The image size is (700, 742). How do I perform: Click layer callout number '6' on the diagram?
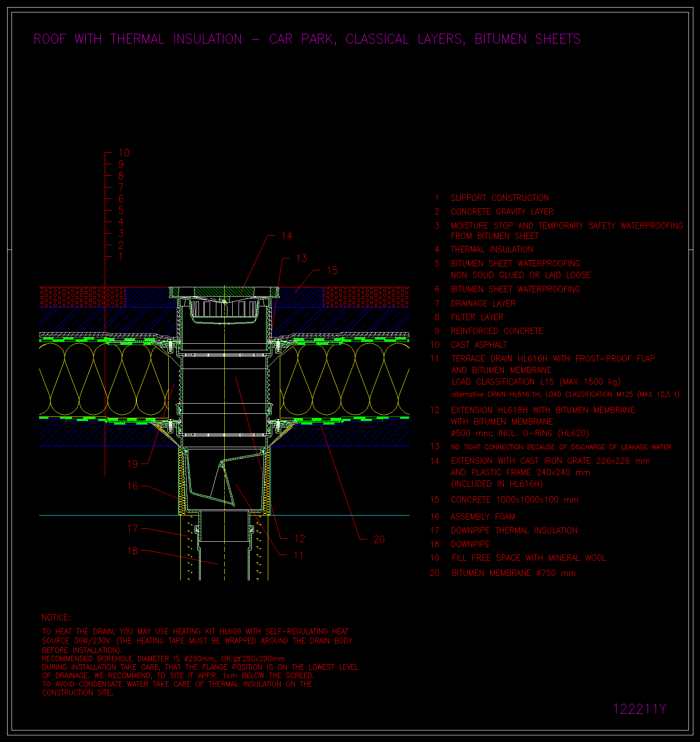tap(121, 199)
